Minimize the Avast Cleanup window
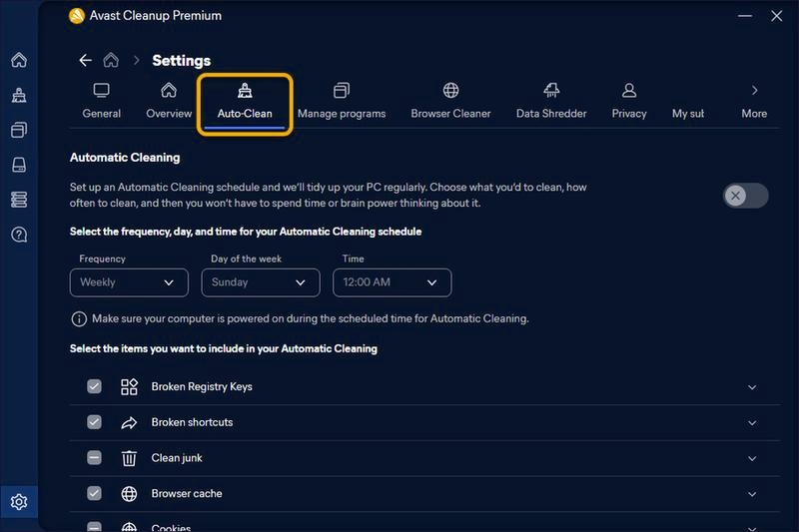Screen dimensions: 799x532 [x=745, y=16]
